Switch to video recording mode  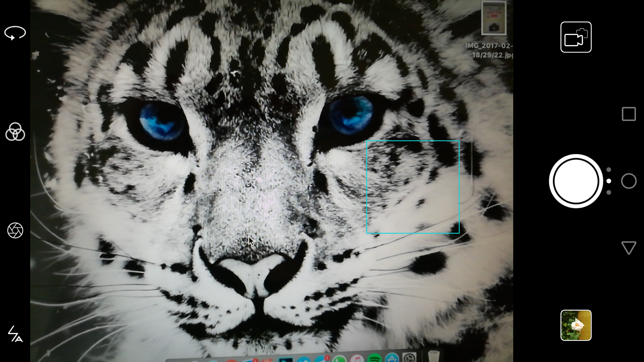[x=576, y=37]
